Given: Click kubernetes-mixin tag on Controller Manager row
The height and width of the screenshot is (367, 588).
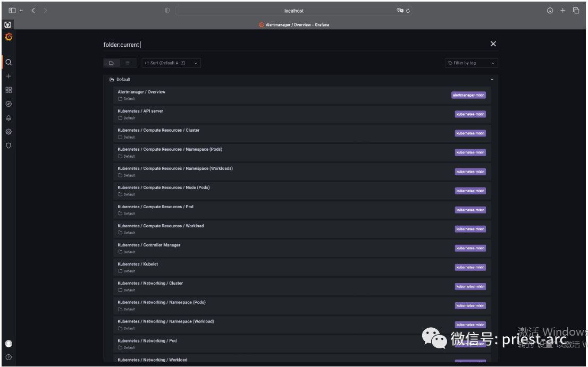Looking at the screenshot, I should 471,248.
